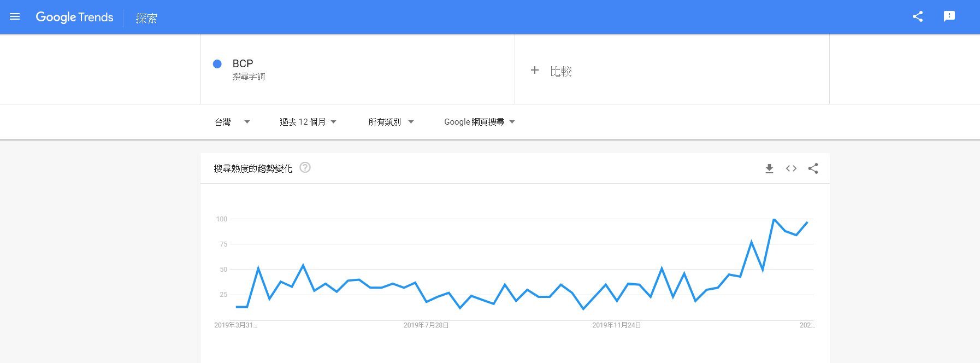
Task: Open the help tooltip beside 搜尋熱度的趨勢變化
Action: click(x=305, y=168)
